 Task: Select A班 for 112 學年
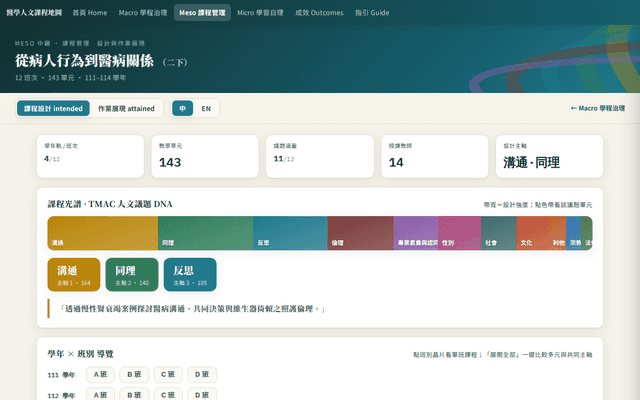coord(100,395)
